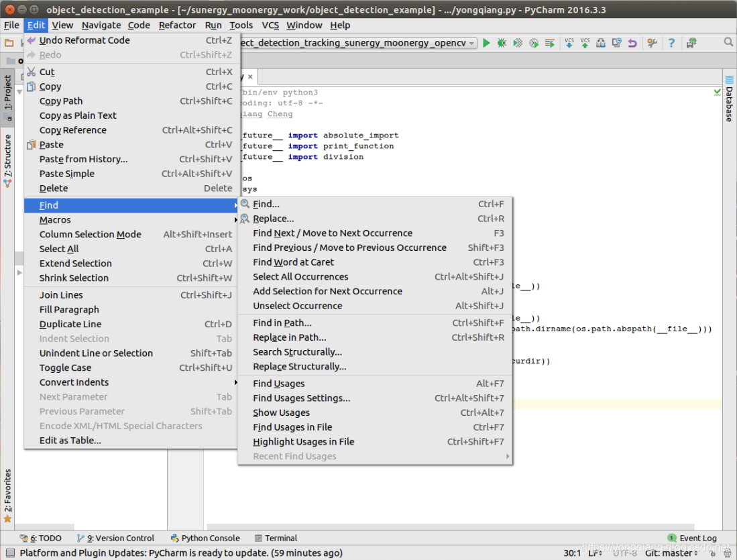This screenshot has width=737, height=560.
Task: Open the VCS menu
Action: pyautogui.click(x=270, y=25)
